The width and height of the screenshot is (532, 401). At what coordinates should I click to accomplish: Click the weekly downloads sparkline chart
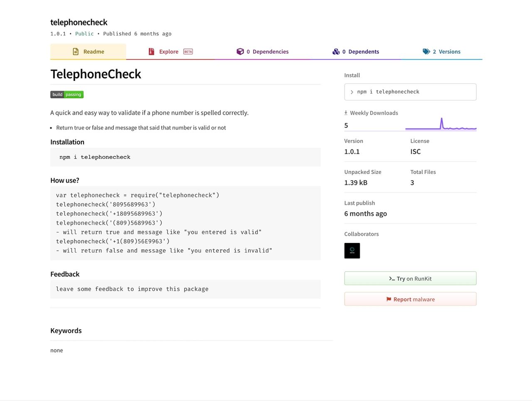(x=441, y=125)
